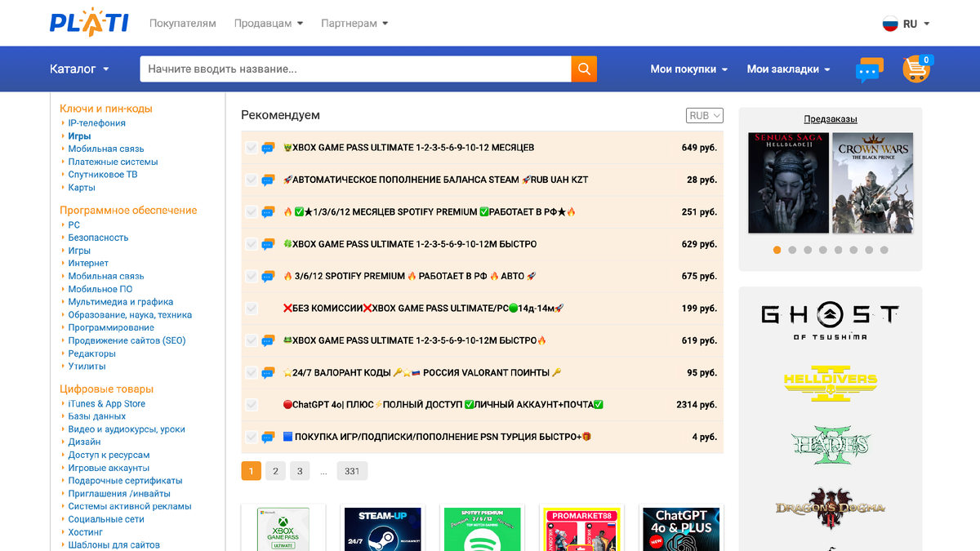Click chat icon on 619 руб. Xbox row

268,340
